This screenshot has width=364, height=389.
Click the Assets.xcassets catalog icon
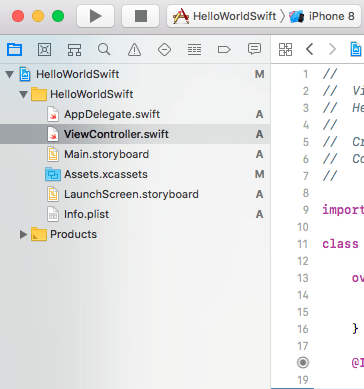[x=53, y=174]
